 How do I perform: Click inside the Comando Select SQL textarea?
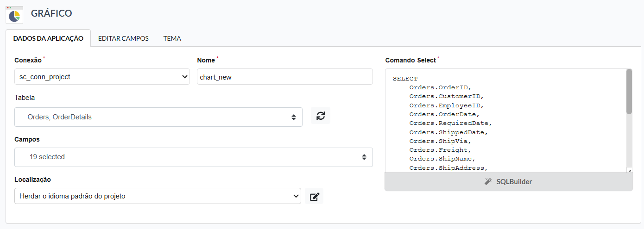click(x=505, y=121)
